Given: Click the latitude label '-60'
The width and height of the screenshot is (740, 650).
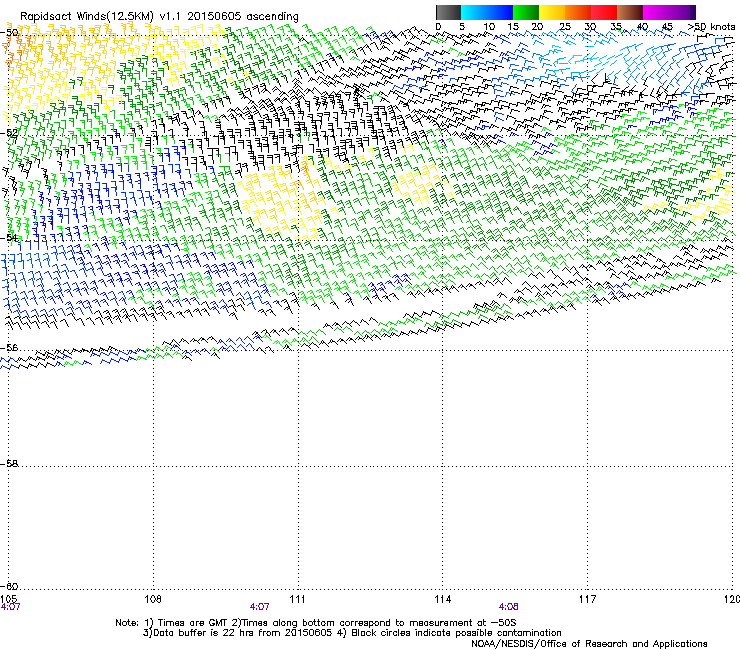Looking at the screenshot, I should tap(9, 586).
